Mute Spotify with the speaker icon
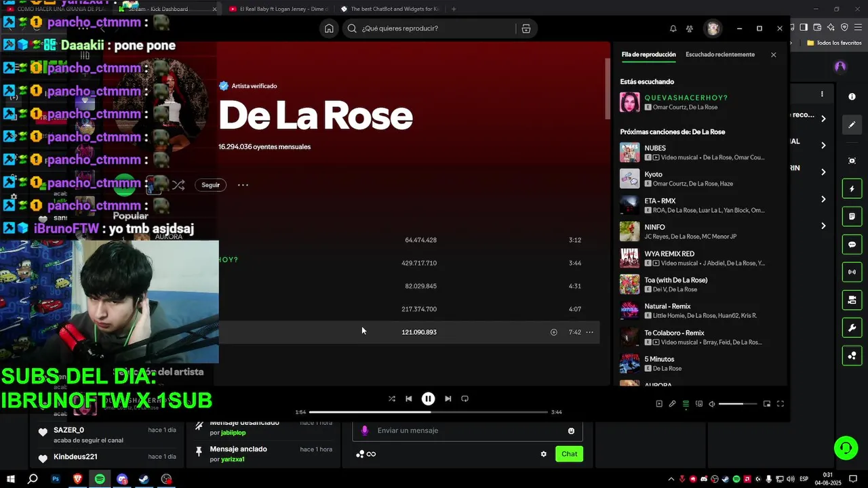Image resolution: width=868 pixels, height=488 pixels. 712,404
